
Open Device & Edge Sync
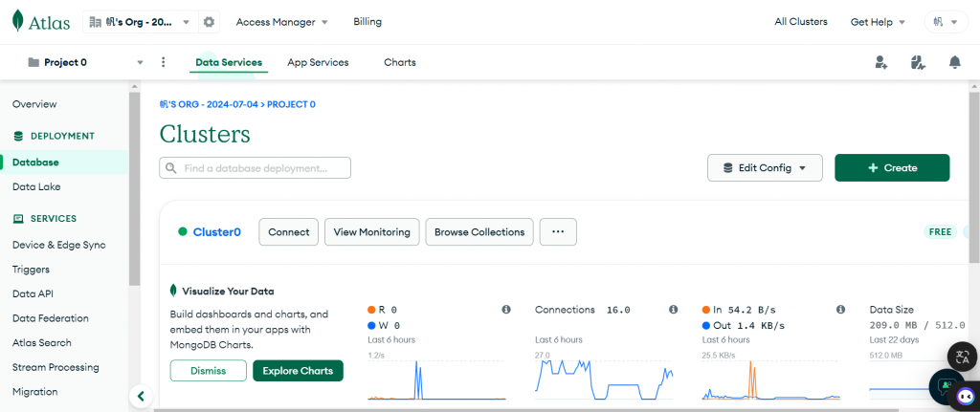pyautogui.click(x=58, y=246)
